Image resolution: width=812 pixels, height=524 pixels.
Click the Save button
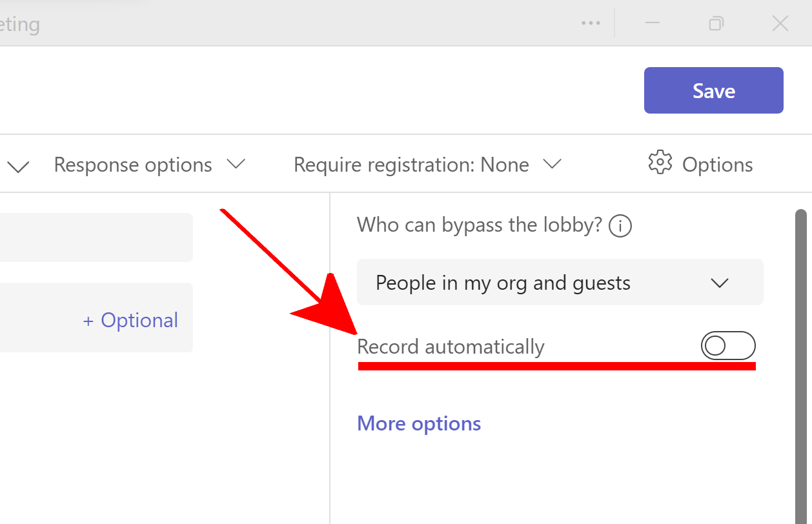[x=713, y=90]
